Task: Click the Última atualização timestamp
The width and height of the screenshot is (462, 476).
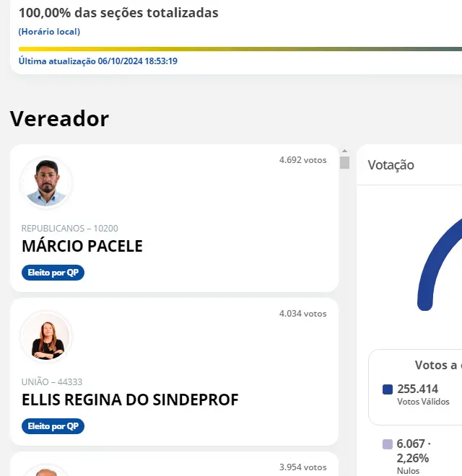Action: pos(98,61)
